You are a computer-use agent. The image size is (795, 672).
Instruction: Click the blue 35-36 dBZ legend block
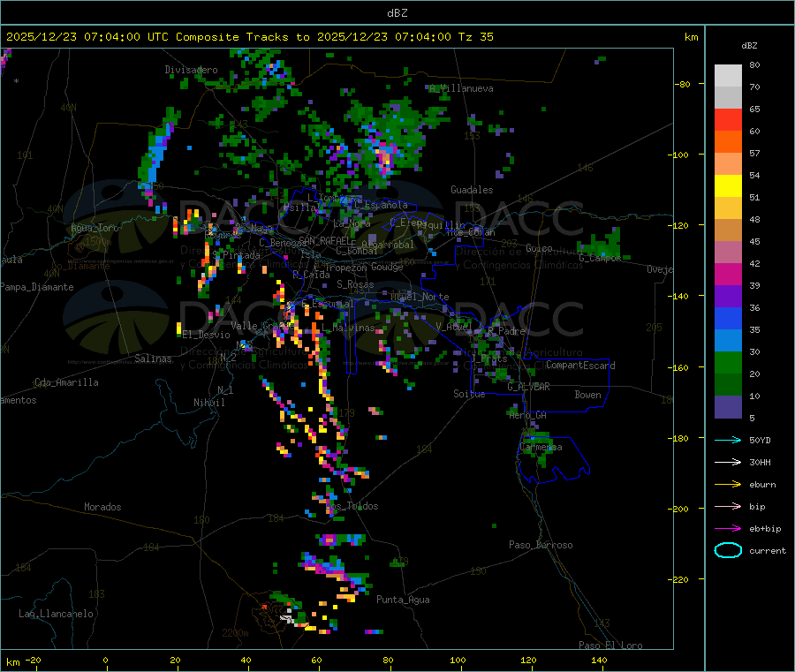(728, 319)
